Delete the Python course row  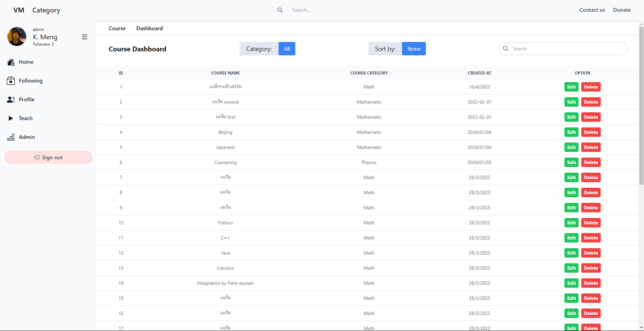click(591, 223)
